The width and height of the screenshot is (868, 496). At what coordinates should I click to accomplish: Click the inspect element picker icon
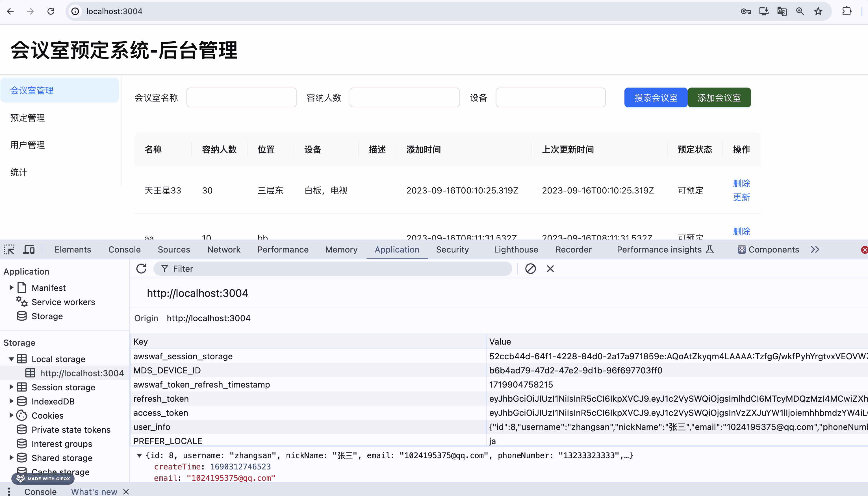coord(9,250)
